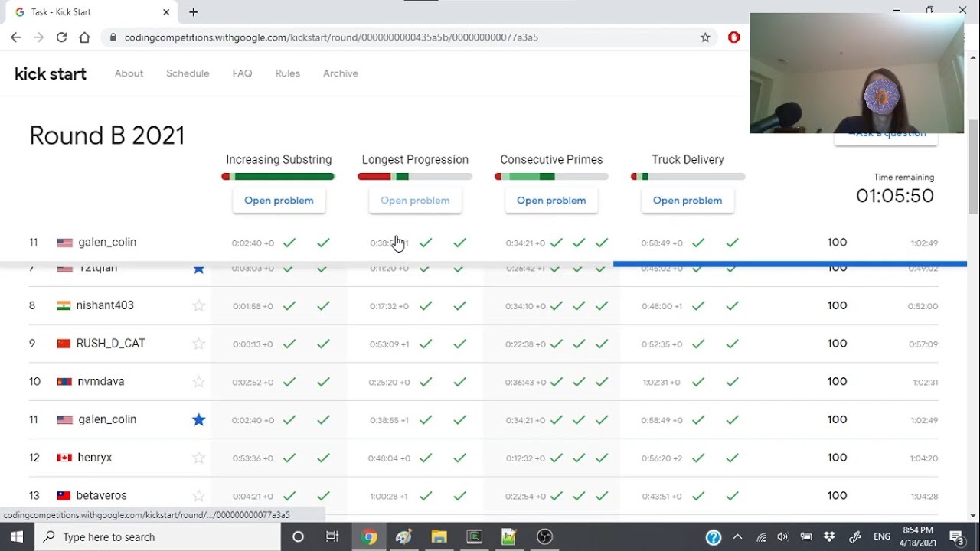Click Increasing Substring progress bar
Screen dimensions: 980x551
coord(279,177)
